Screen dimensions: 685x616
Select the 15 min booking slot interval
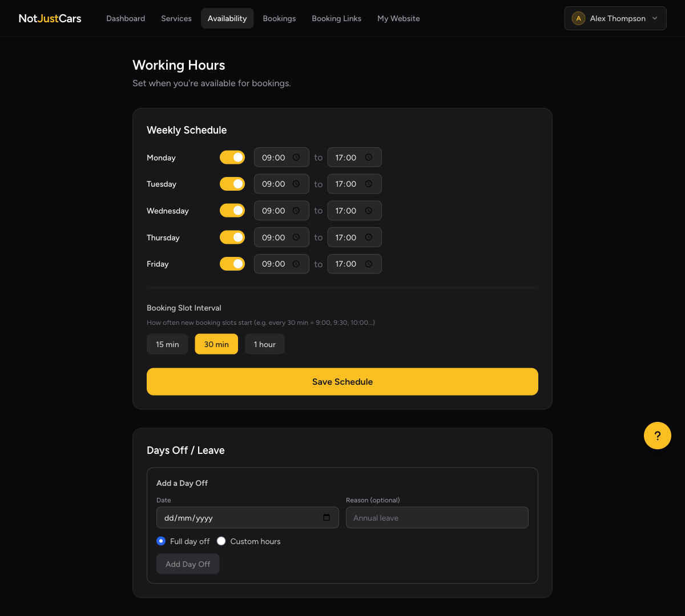pos(167,344)
